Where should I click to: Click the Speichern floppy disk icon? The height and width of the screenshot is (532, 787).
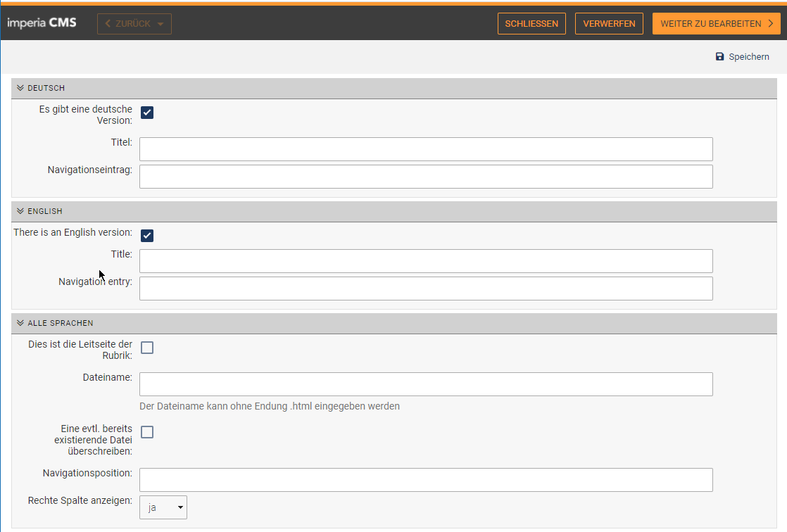click(719, 56)
